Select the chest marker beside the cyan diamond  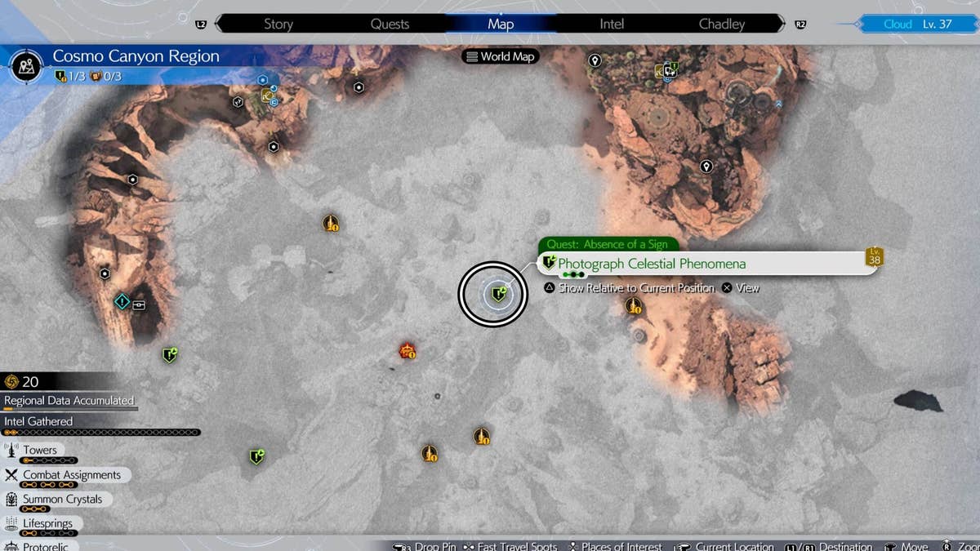139,304
